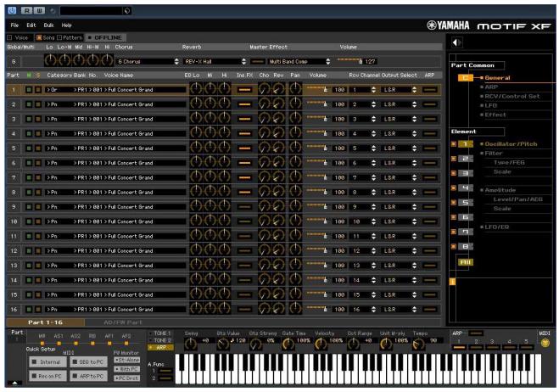Select the Part Common C button

pos(465,77)
